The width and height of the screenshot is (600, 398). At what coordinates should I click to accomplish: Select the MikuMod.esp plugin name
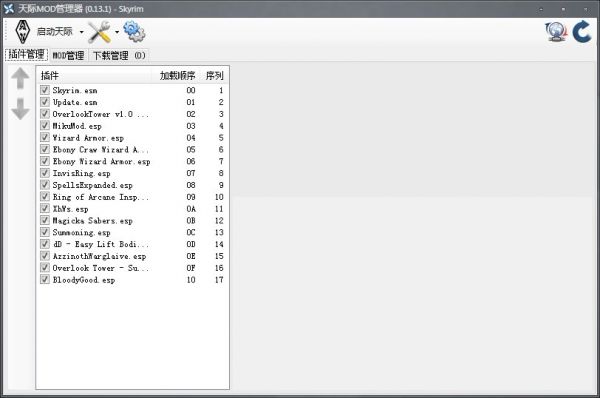pyautogui.click(x=77, y=126)
